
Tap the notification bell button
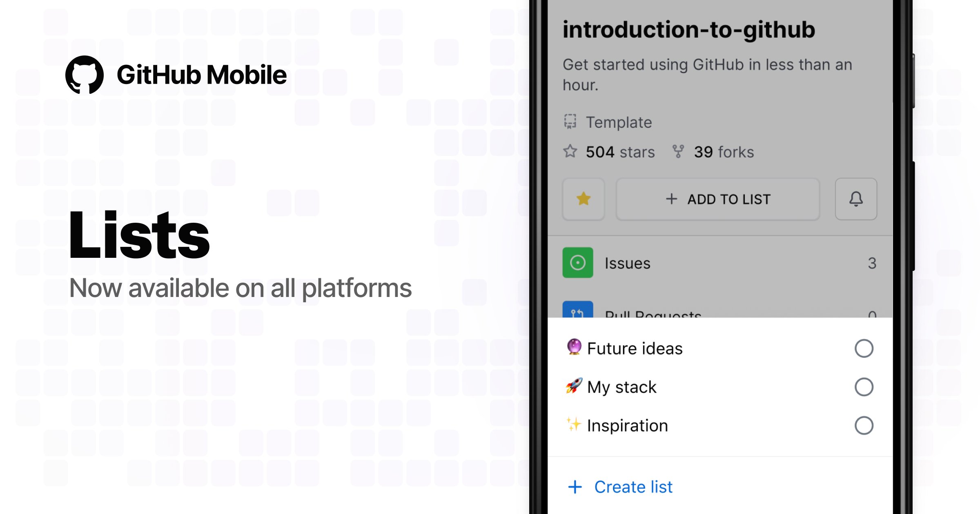856,199
